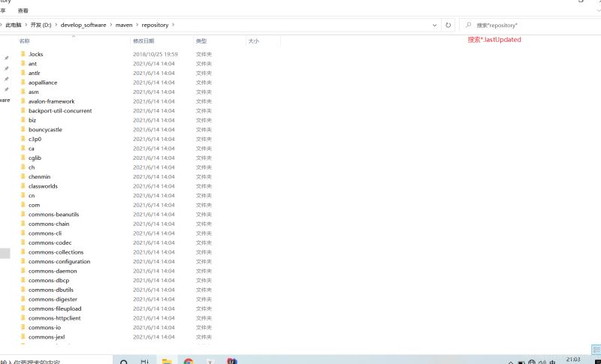Expand chevron after 开发 (D:) in breadcrumb
Viewport: 601px width, 364px height.
tap(56, 25)
